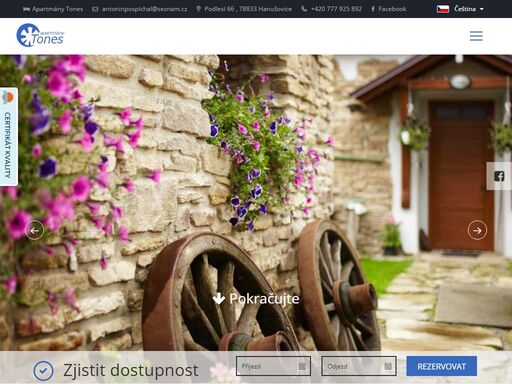This screenshot has width=512, height=384.
Task: Open the hamburger navigation menu
Action: coord(476,36)
